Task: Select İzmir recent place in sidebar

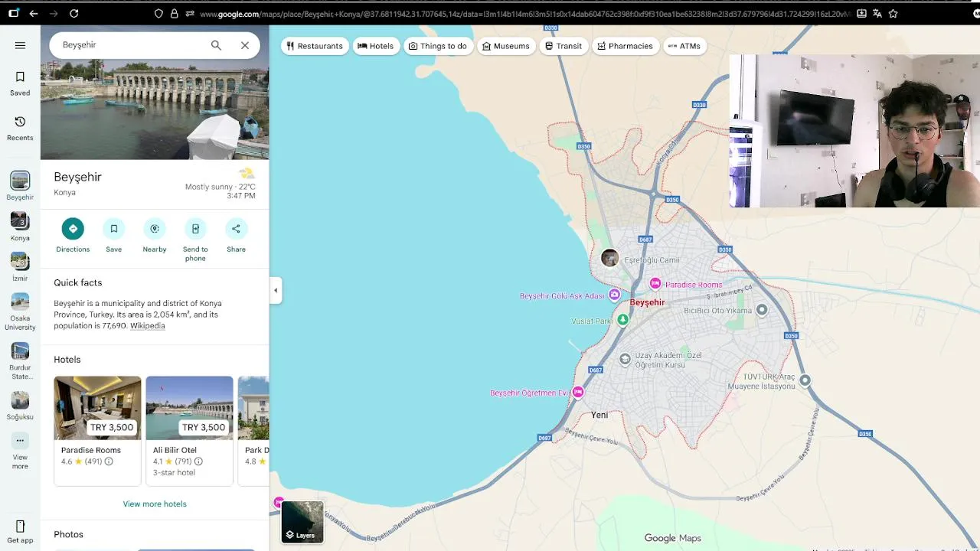Action: click(20, 262)
